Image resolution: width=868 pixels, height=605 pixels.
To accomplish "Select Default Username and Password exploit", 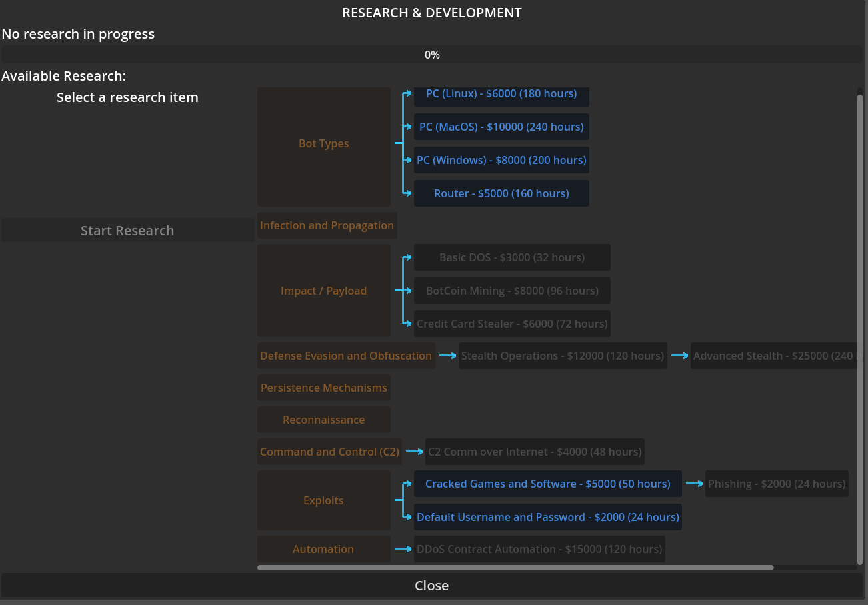I will [548, 517].
